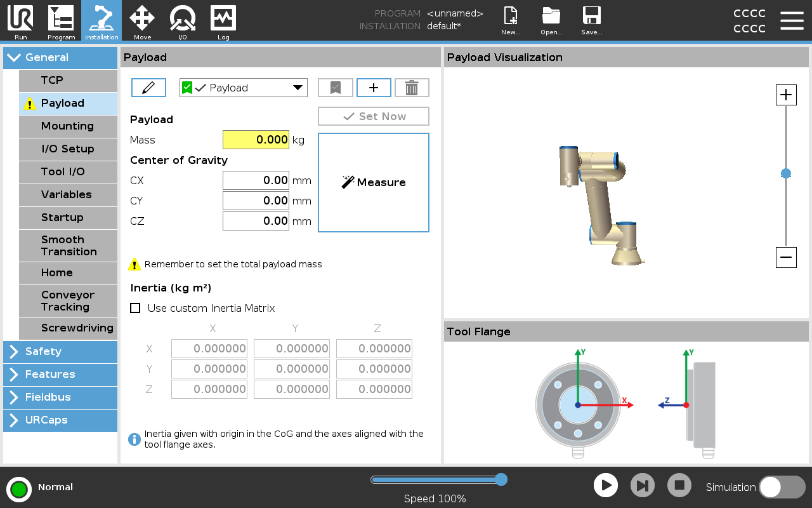Toggle the Simulation switch
Screen dimensions: 812x508
(x=782, y=487)
